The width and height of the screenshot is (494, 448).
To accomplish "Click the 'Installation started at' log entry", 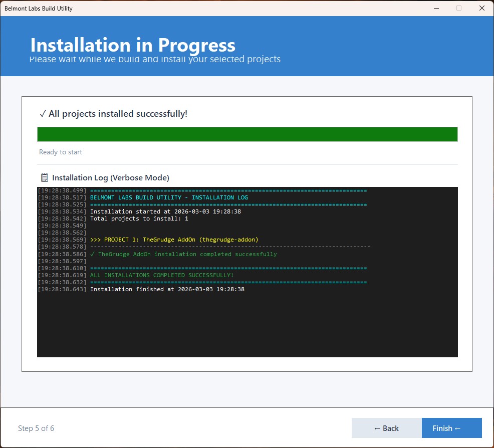I will 165,211.
